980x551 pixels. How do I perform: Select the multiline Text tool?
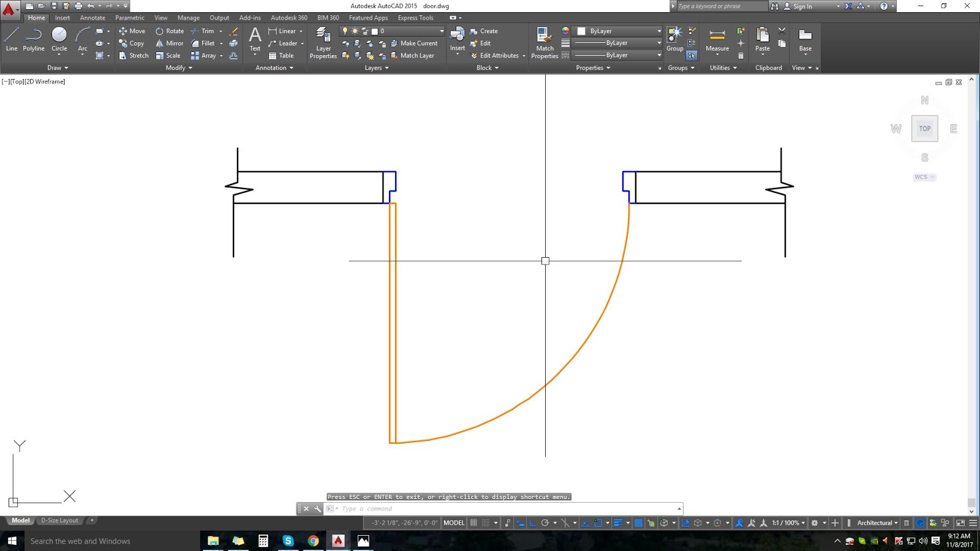(x=254, y=39)
